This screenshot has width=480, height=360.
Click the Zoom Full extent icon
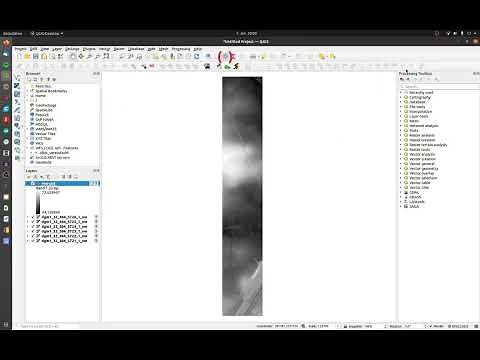pyautogui.click(x=106, y=57)
